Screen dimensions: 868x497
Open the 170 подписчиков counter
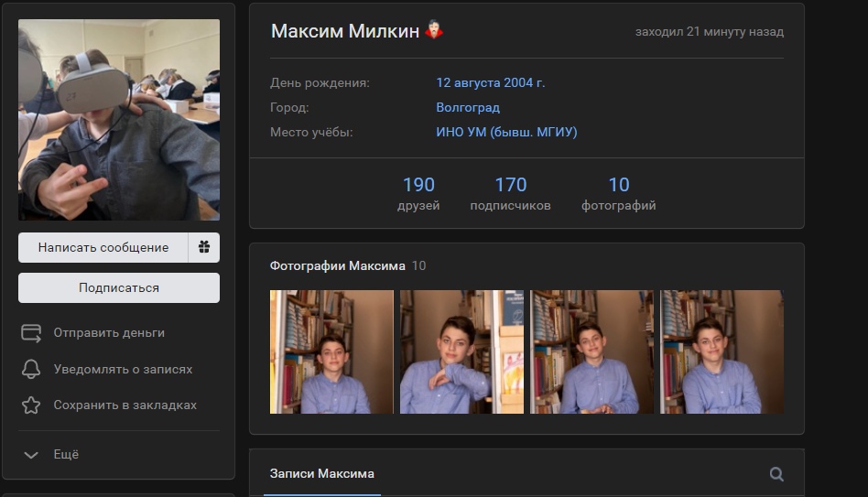[x=510, y=193]
